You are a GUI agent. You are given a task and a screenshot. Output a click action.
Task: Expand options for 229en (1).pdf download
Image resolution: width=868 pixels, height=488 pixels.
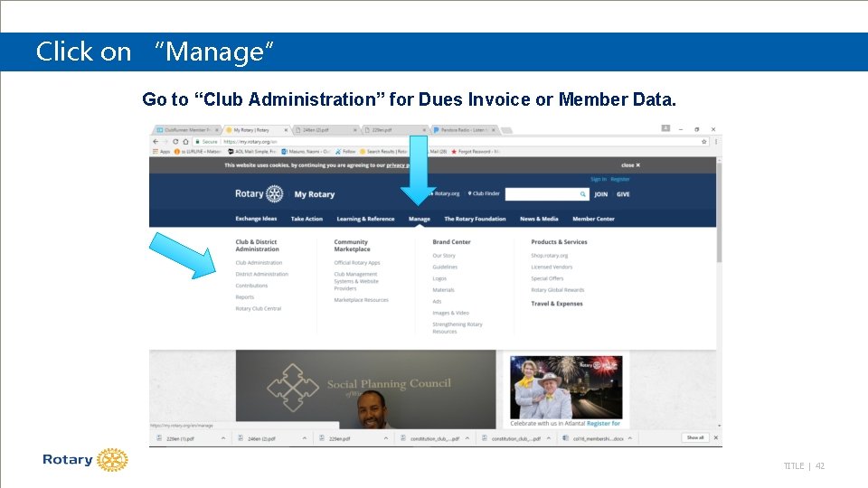tap(223, 438)
